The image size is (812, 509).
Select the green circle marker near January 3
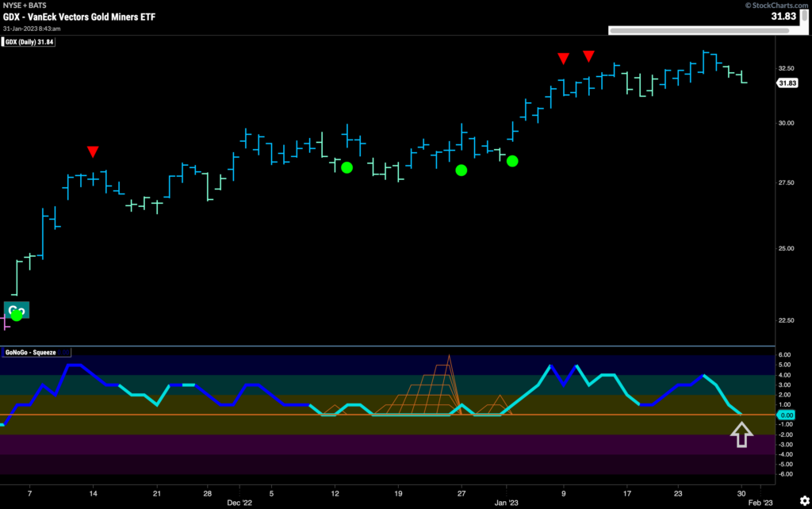pyautogui.click(x=511, y=161)
